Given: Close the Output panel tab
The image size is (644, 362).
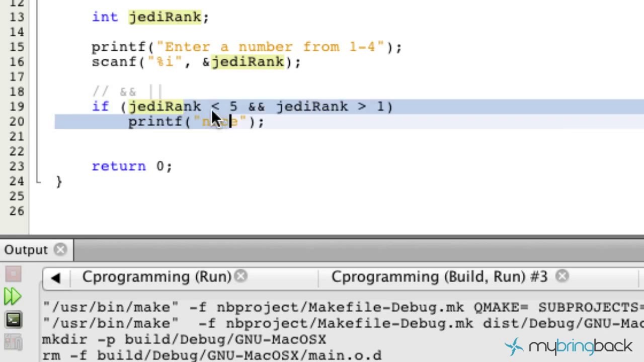Looking at the screenshot, I should 60,250.
